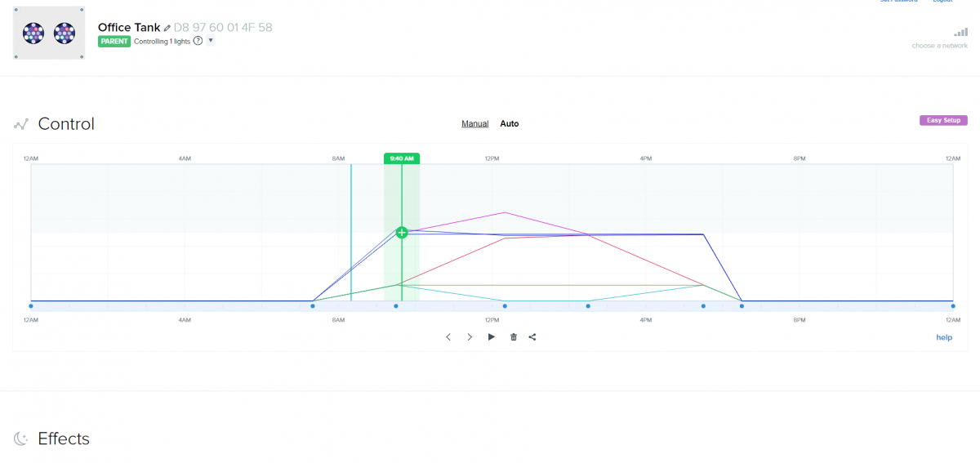Switch to Auto control mode

click(x=510, y=124)
